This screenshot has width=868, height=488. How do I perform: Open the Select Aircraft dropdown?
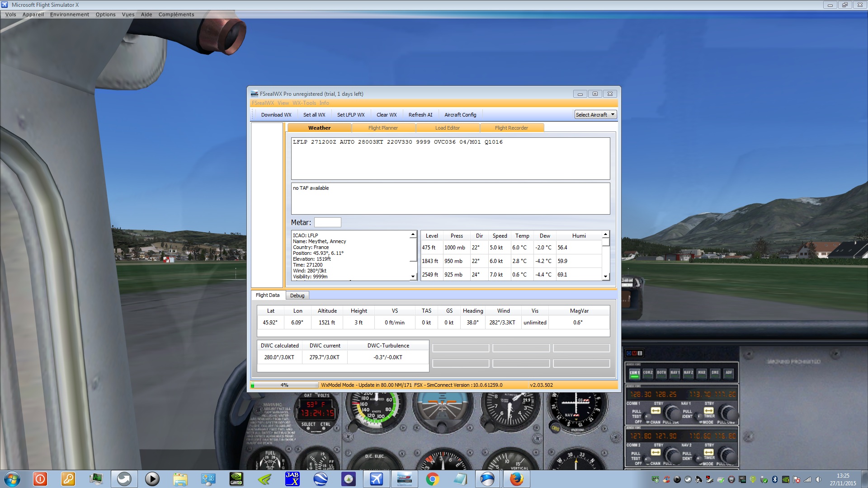point(595,115)
